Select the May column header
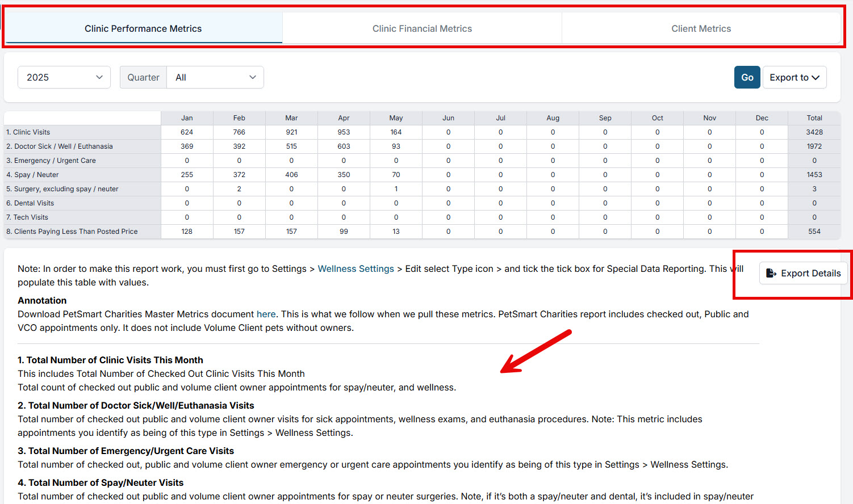This screenshot has width=853, height=504. coord(396,118)
